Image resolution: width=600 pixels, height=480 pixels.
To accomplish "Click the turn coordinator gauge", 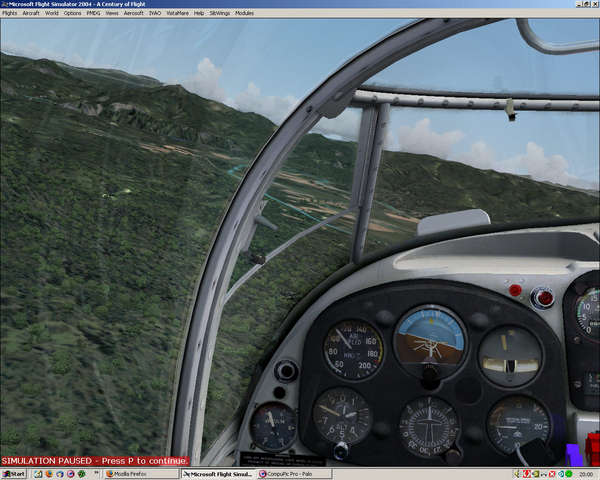I will coord(510,355).
